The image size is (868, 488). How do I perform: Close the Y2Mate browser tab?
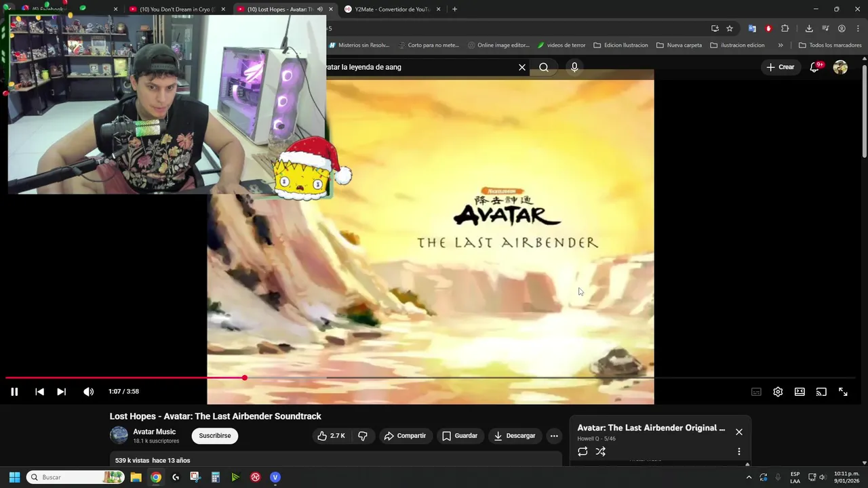click(x=438, y=9)
